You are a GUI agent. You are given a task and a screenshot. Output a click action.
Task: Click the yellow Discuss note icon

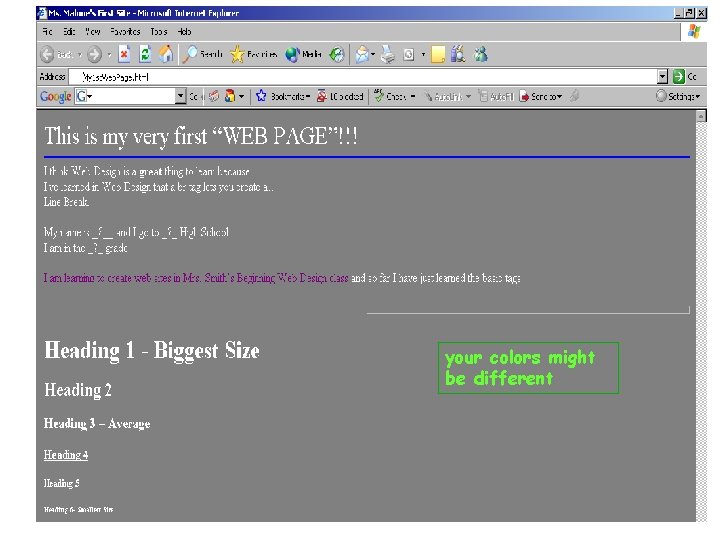pos(438,55)
